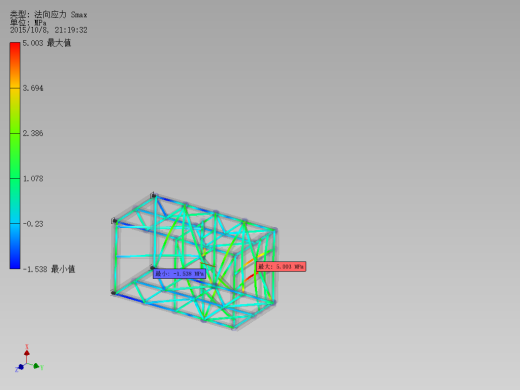Viewport: 520px width, 390px height.
Task: Click the legend value -0.23
Action: [x=33, y=224]
